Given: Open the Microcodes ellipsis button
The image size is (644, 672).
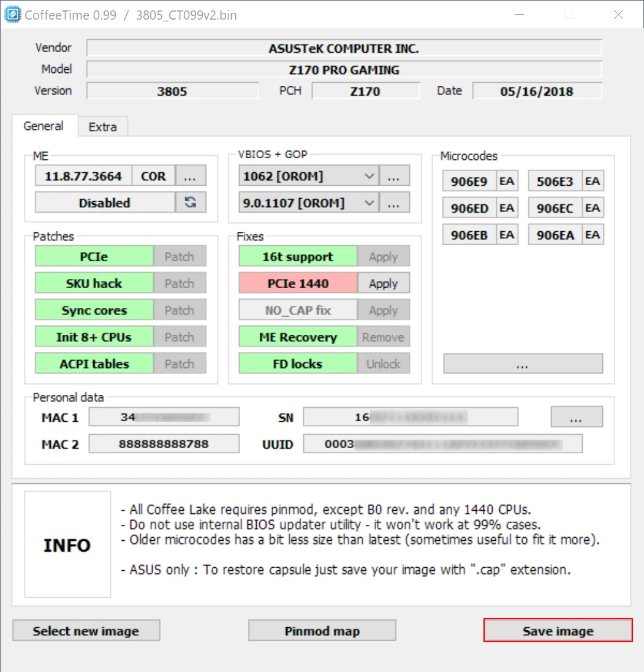Looking at the screenshot, I should (x=523, y=364).
